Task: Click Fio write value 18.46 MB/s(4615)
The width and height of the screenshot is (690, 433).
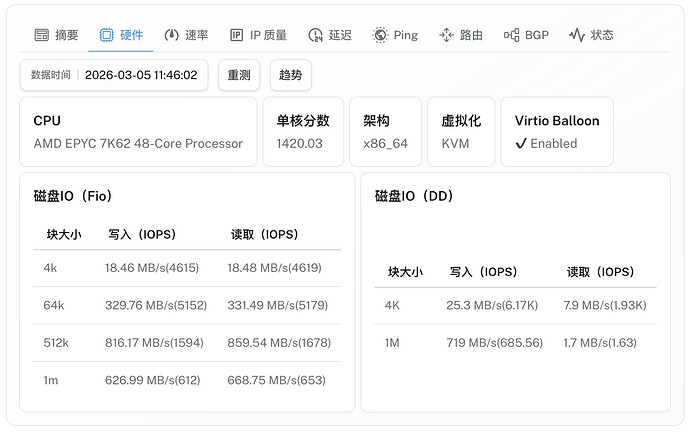Action: (x=152, y=268)
